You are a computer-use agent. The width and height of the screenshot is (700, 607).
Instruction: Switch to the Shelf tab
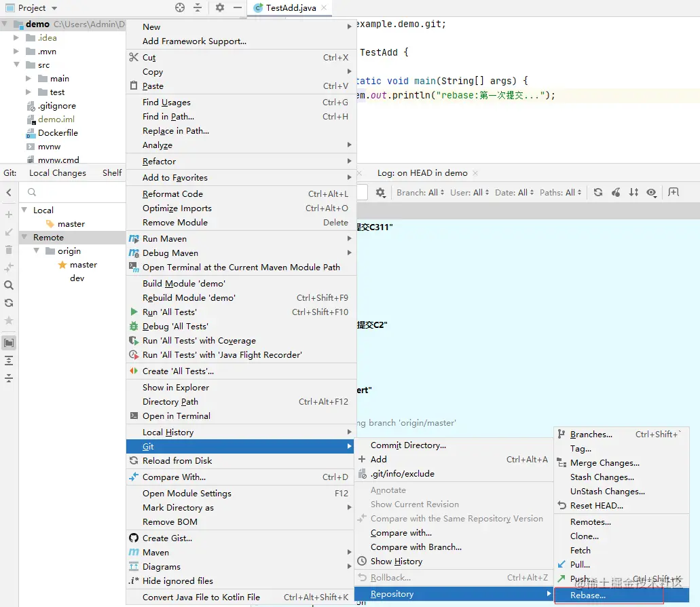pyautogui.click(x=112, y=172)
